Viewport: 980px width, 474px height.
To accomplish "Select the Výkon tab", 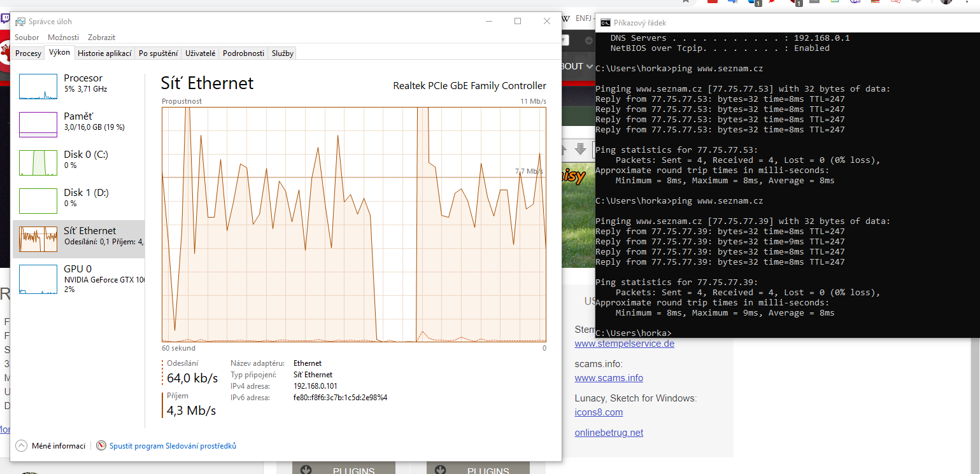I will 59,53.
